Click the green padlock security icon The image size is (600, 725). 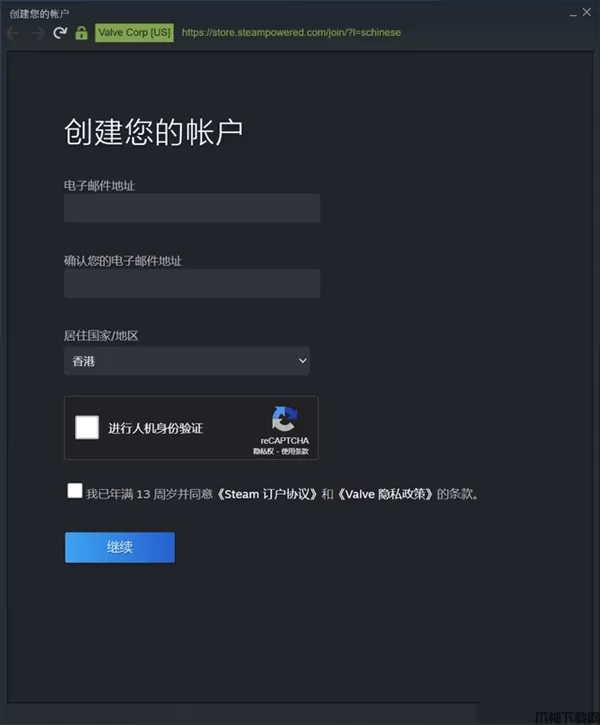coord(81,33)
